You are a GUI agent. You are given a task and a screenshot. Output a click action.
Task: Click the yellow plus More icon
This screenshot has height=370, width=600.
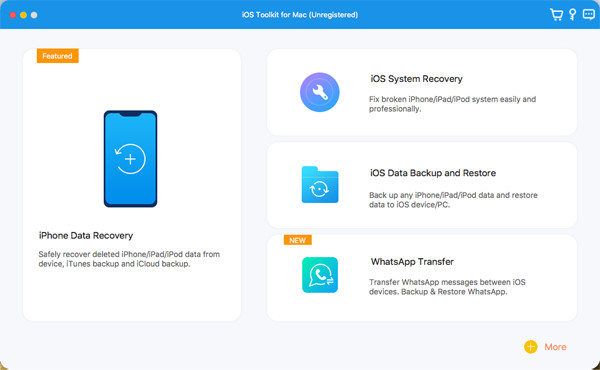(x=531, y=347)
